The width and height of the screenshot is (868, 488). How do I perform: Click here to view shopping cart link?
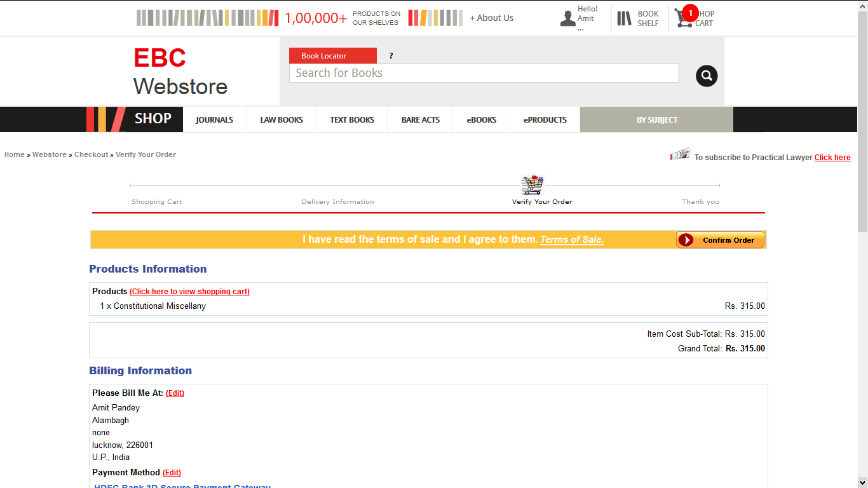point(189,292)
